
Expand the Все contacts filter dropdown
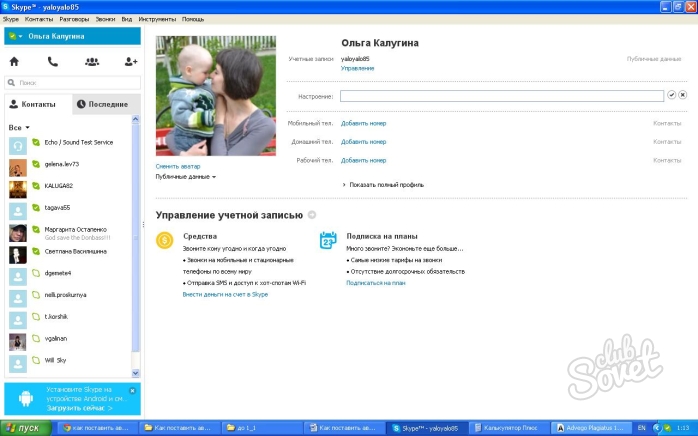[x=19, y=128]
